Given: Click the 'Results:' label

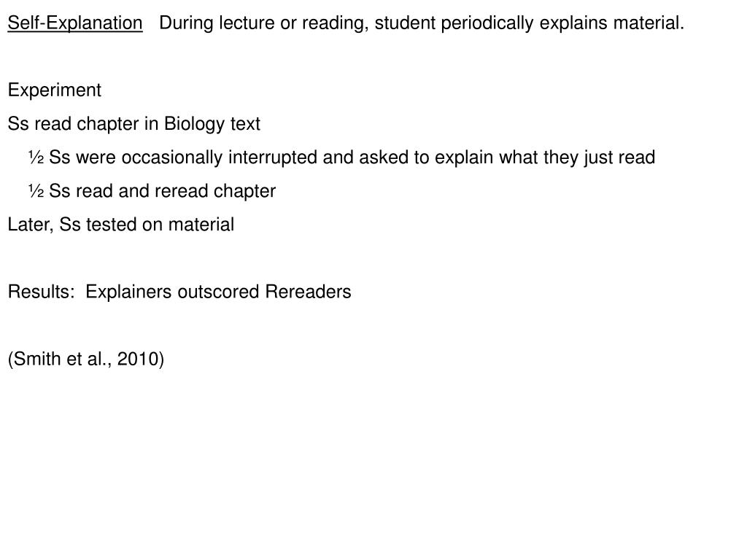Looking at the screenshot, I should coord(42,292).
